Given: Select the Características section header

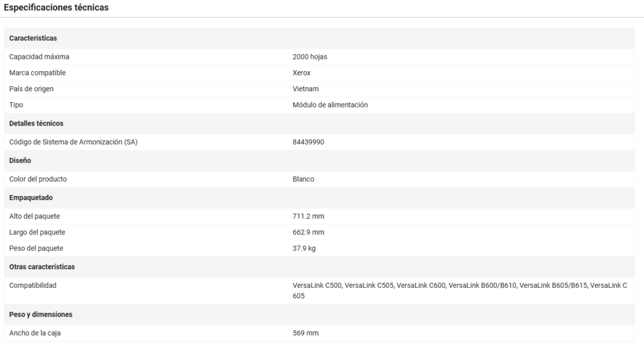Looking at the screenshot, I should tap(33, 38).
